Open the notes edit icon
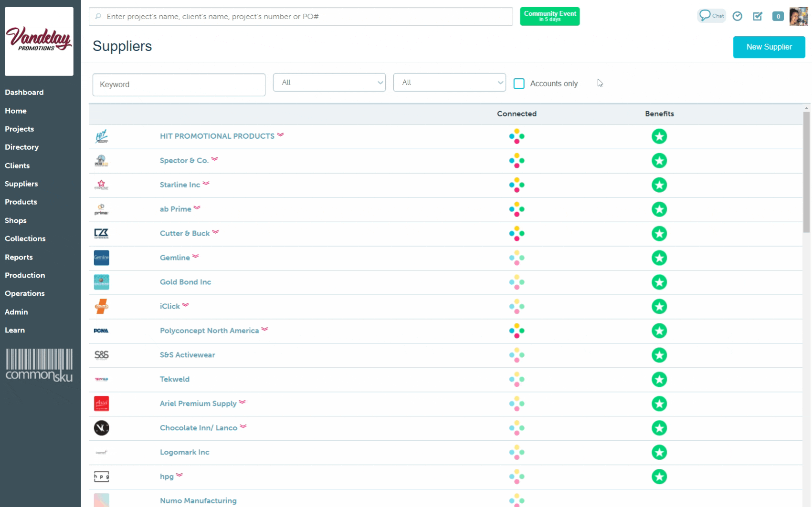Image resolution: width=812 pixels, height=507 pixels. (x=757, y=16)
